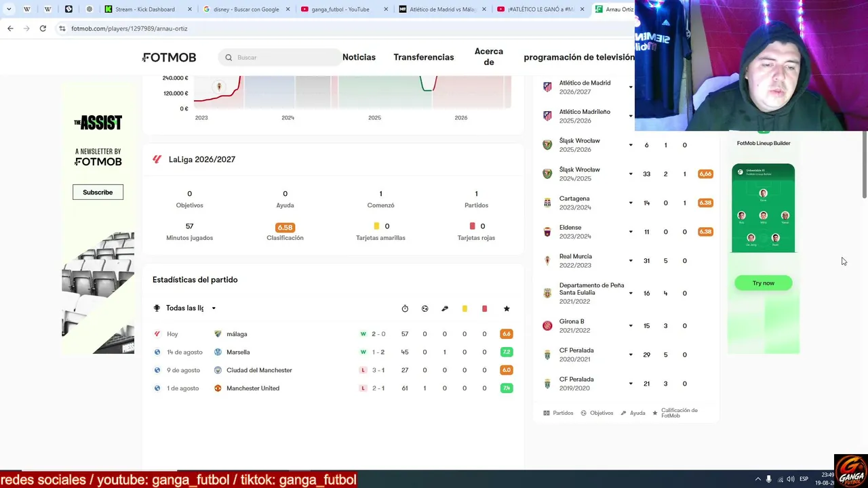Click the FotMob logo in the header
This screenshot has width=868, height=488.
click(170, 58)
